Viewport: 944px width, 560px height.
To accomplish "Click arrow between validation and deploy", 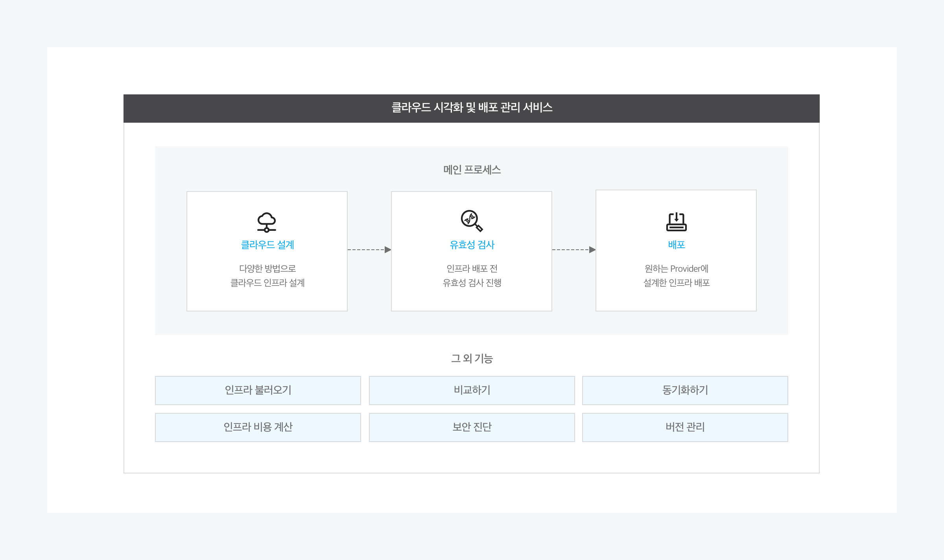I will click(x=573, y=250).
